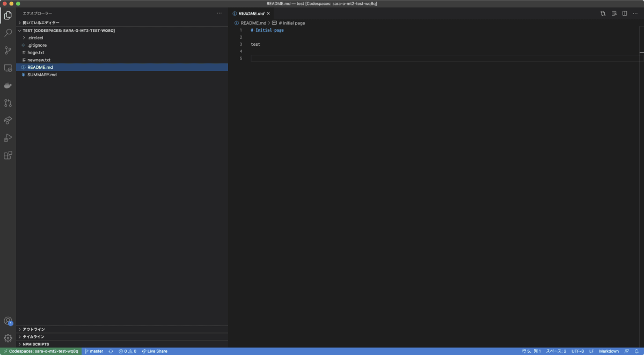Open the GitHub Pull Requests view
This screenshot has width=644, height=355.
(x=8, y=103)
